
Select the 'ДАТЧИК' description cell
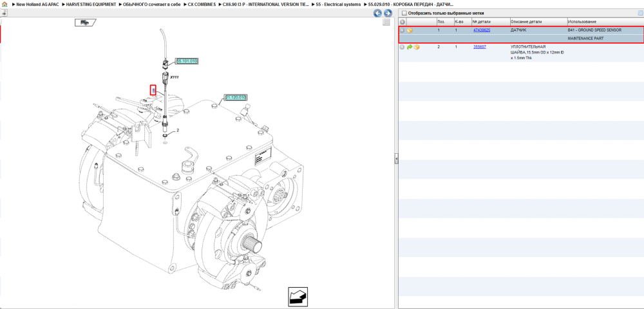click(x=518, y=30)
